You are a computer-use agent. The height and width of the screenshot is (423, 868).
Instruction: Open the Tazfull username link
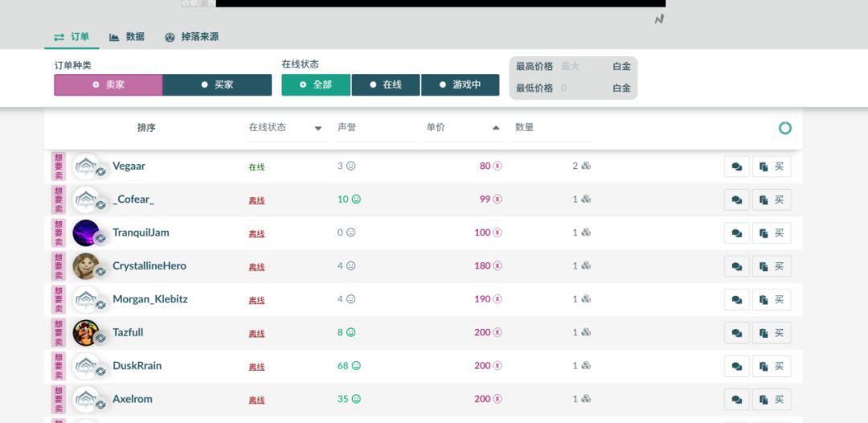pyautogui.click(x=128, y=332)
